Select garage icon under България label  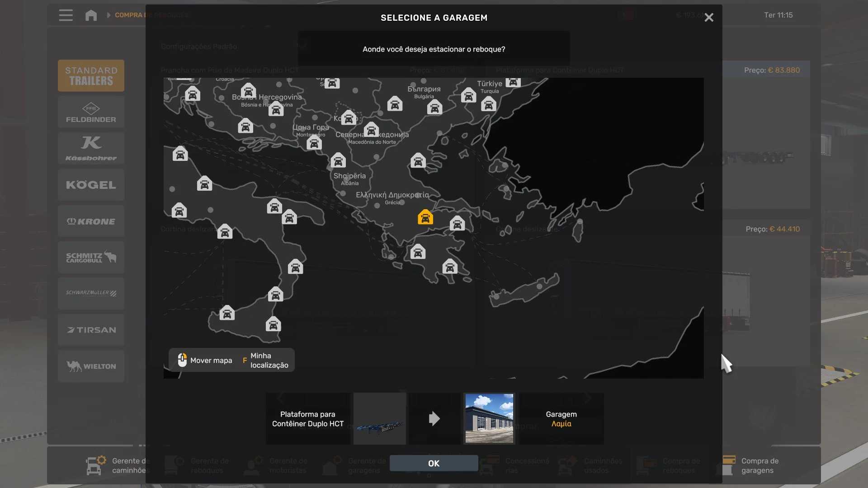point(434,108)
